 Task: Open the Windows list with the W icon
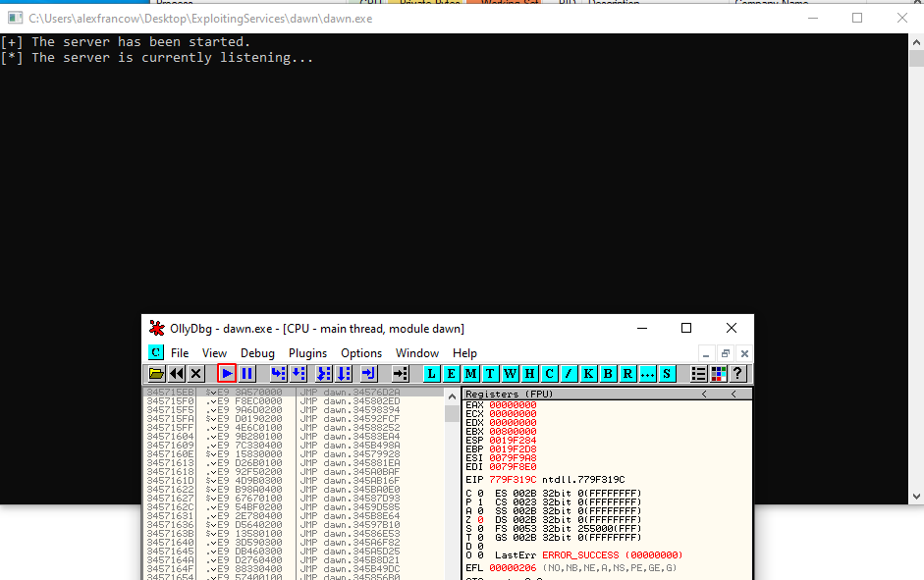(510, 373)
